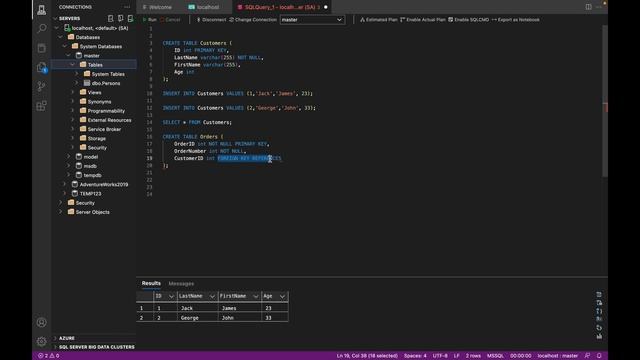Open the LastName column filter dropdown
640x360 pixels.
[x=212, y=296]
